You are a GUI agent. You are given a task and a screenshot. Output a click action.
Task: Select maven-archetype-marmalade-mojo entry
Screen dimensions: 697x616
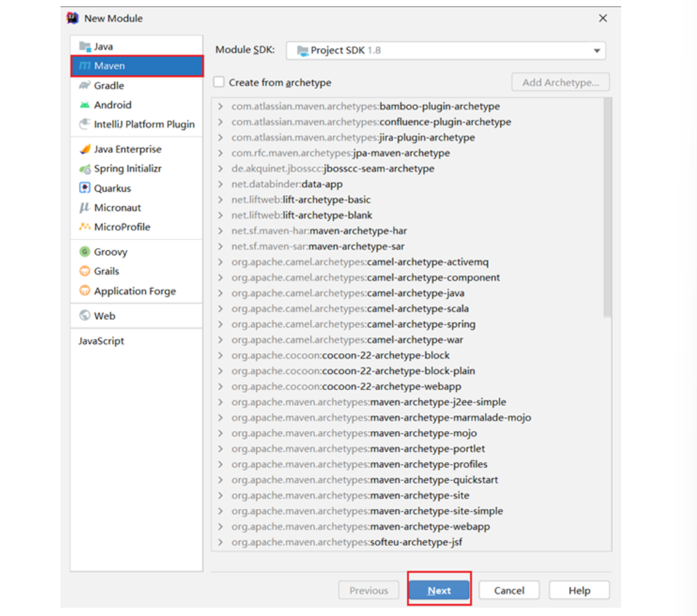click(x=381, y=417)
